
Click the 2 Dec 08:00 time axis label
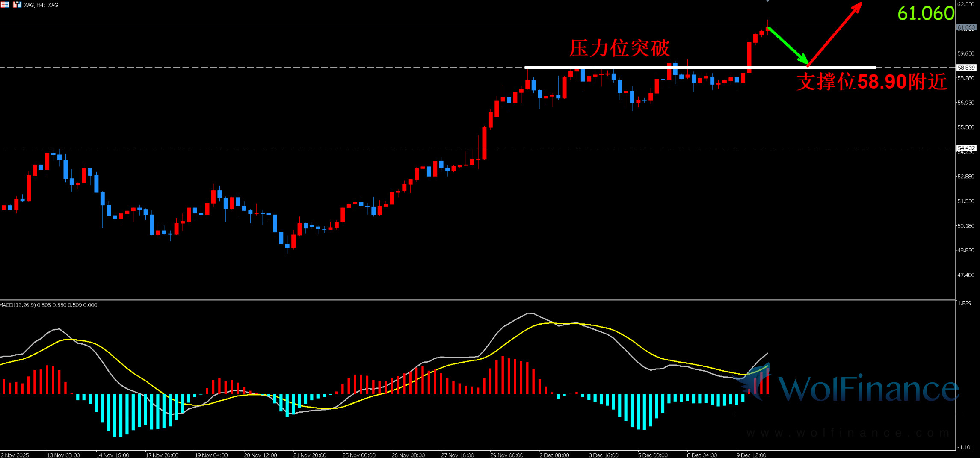tap(554, 455)
